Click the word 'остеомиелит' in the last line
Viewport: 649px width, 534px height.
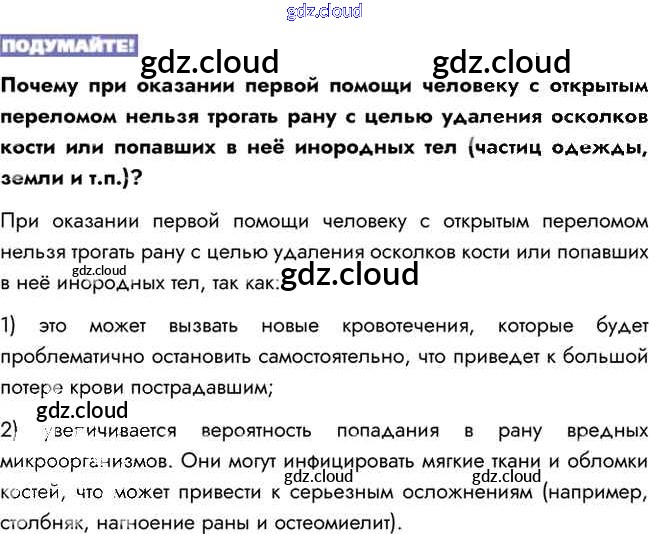pyautogui.click(x=342, y=522)
